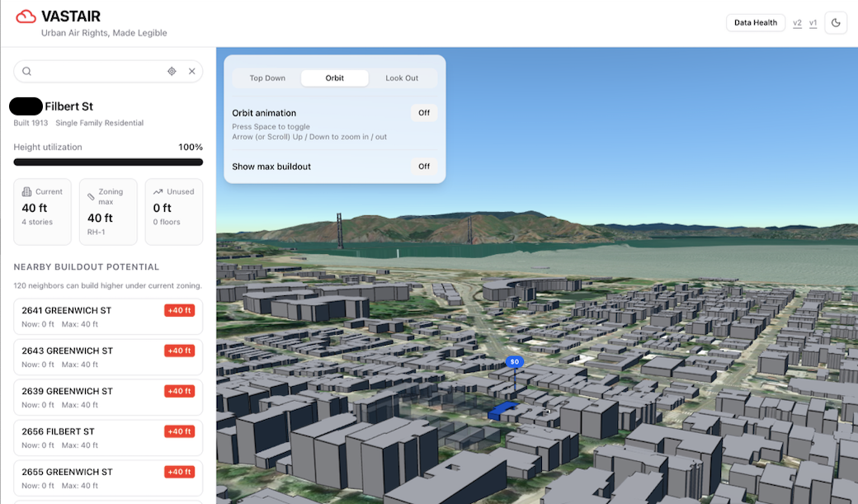Click the $0 map marker pin
This screenshot has width=858, height=504.
tap(514, 362)
